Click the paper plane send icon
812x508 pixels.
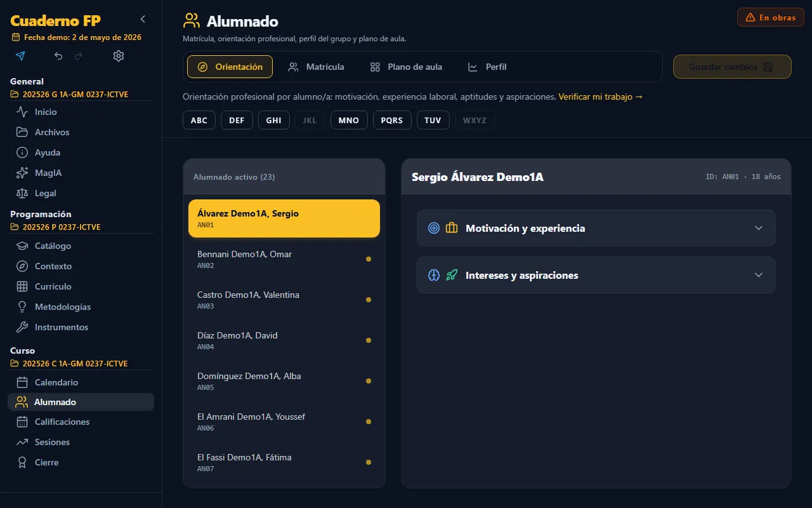point(20,56)
